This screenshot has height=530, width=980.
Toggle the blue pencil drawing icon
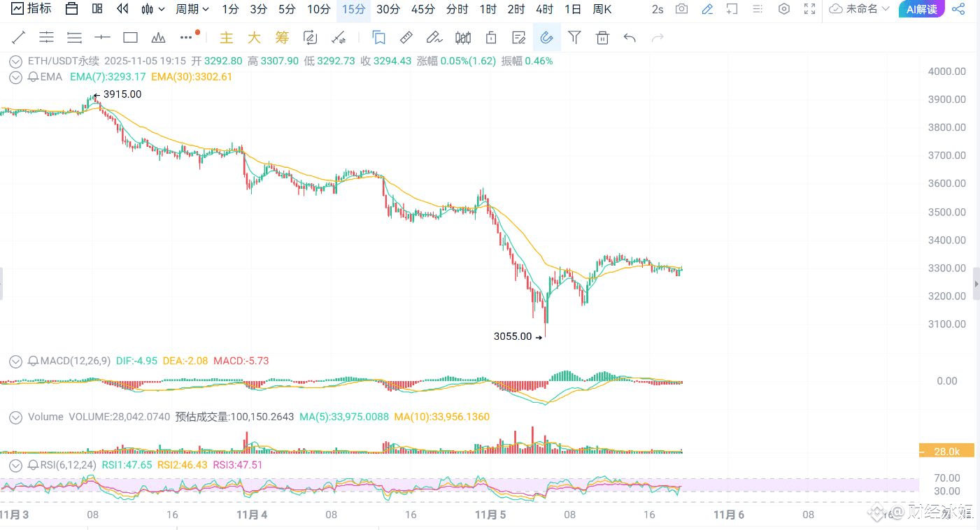point(707,9)
